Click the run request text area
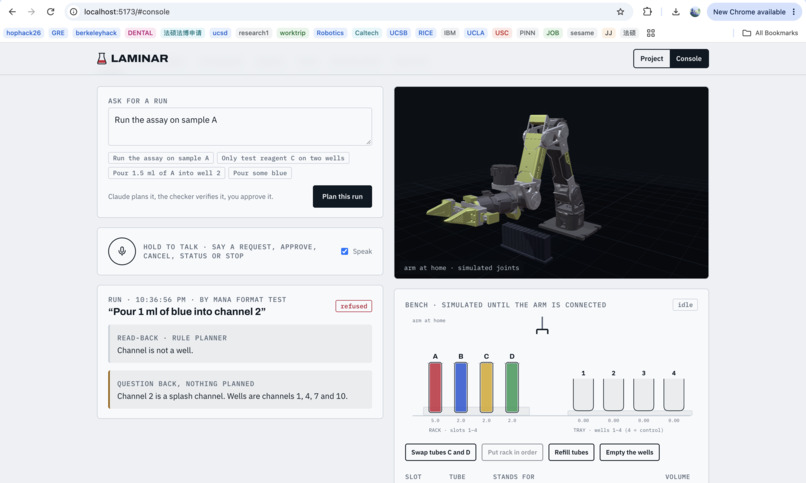This screenshot has height=483, width=806. tap(240, 126)
